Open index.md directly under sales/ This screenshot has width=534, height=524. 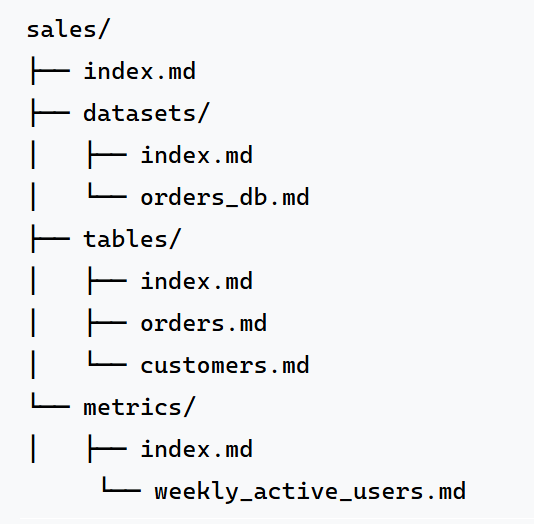(140, 71)
